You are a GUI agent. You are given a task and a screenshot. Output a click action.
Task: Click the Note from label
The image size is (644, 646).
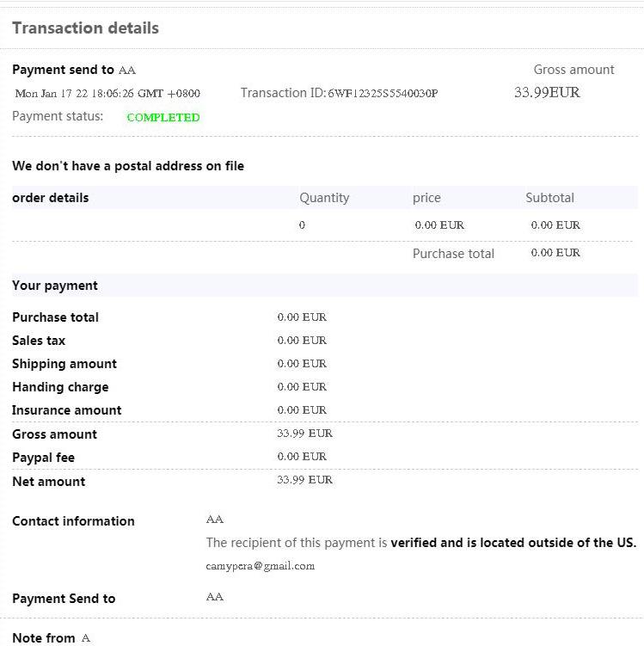(43, 638)
